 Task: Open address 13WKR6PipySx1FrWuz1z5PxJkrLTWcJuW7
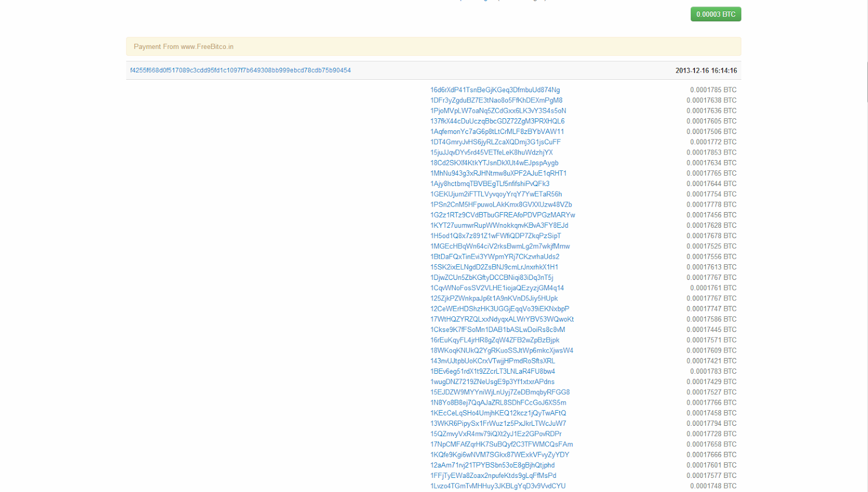click(x=498, y=424)
